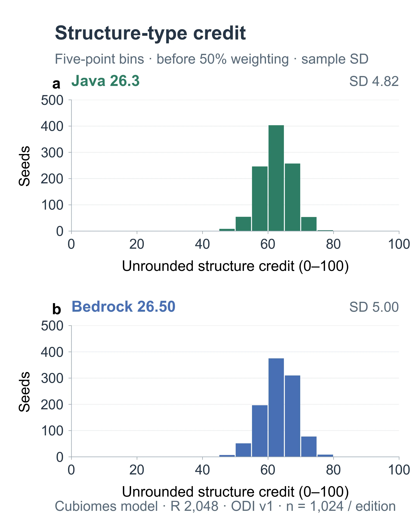Click the panel a letter label
The width and height of the screenshot is (420, 525).
(x=56, y=84)
